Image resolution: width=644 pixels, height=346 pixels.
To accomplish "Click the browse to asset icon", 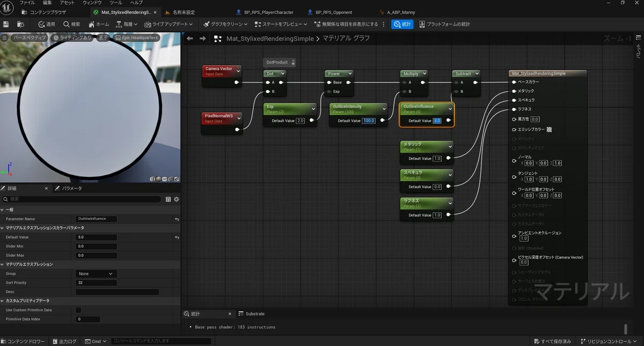I will click(x=20, y=24).
